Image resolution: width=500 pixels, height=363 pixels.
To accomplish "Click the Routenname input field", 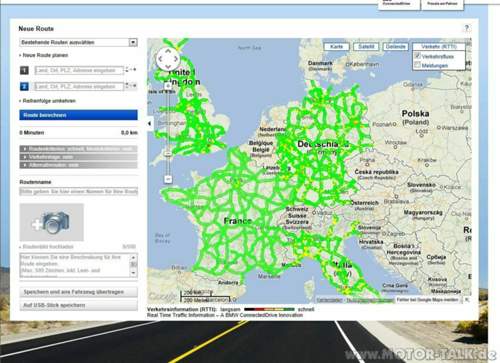I will point(79,192).
